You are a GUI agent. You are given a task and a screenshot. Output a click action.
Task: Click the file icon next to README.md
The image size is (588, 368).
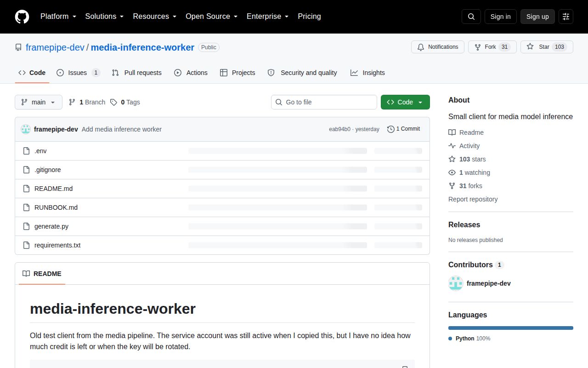[x=26, y=189]
